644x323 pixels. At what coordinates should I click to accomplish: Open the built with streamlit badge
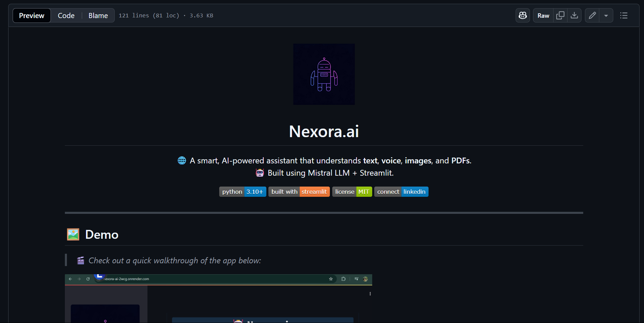tap(299, 192)
